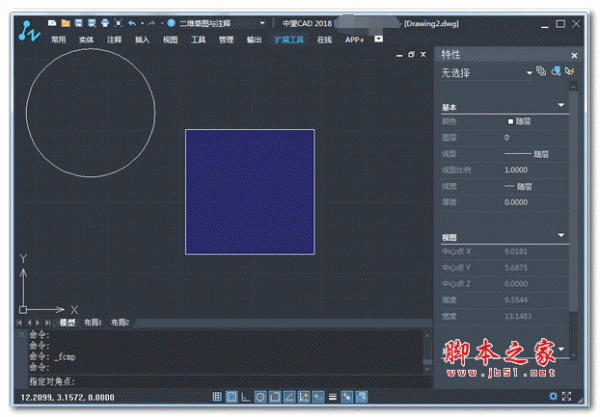Image resolution: width=600 pixels, height=417 pixels.
Task: Click the Select Objects icon in properties panel
Action: point(555,72)
